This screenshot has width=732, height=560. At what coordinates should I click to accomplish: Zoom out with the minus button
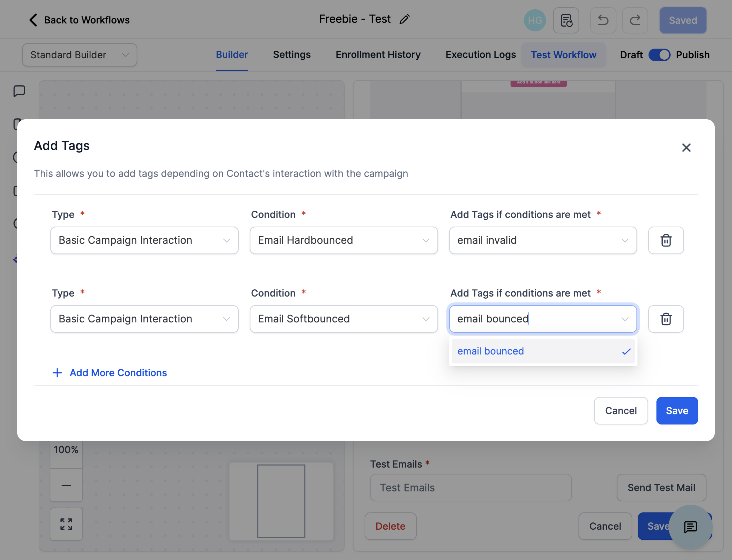66,485
